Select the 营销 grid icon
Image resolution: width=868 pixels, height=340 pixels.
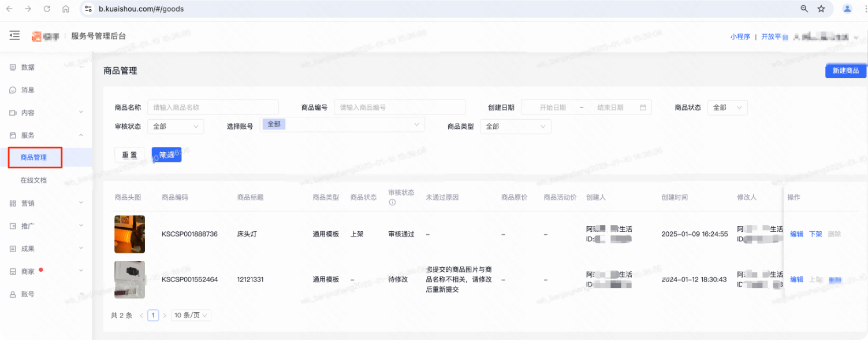point(12,203)
